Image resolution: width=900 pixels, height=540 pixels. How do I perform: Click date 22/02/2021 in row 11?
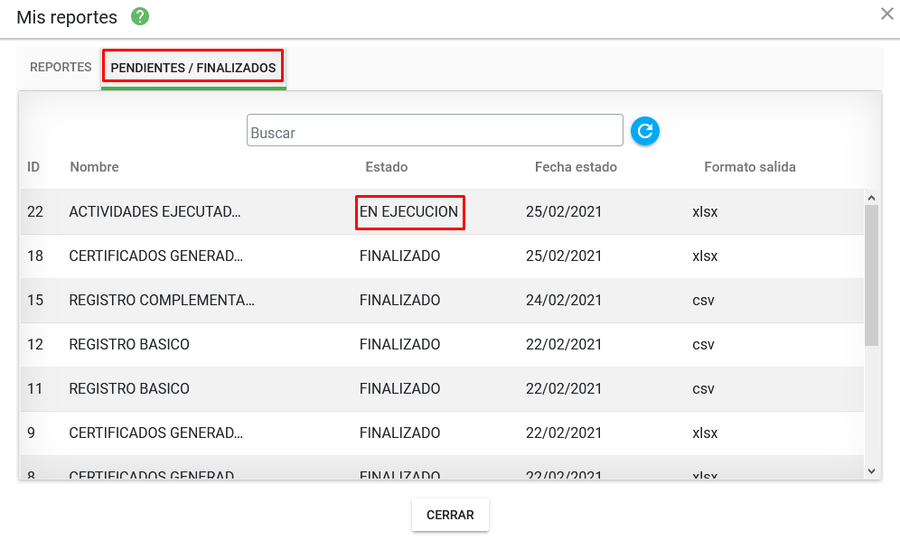pyautogui.click(x=564, y=389)
